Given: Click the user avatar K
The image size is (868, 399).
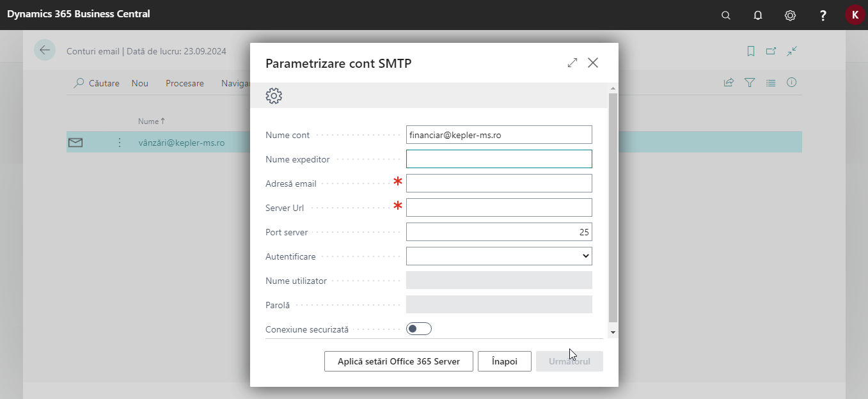Looking at the screenshot, I should click(854, 15).
